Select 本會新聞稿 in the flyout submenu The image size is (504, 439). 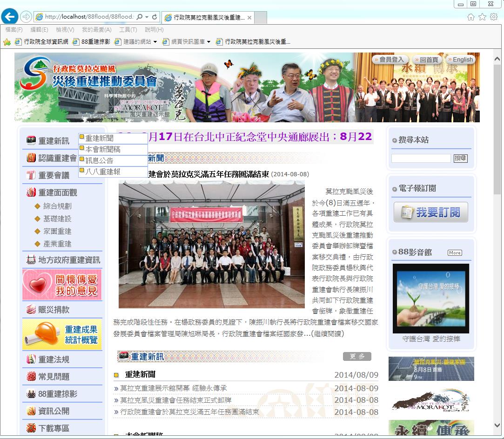pos(113,149)
